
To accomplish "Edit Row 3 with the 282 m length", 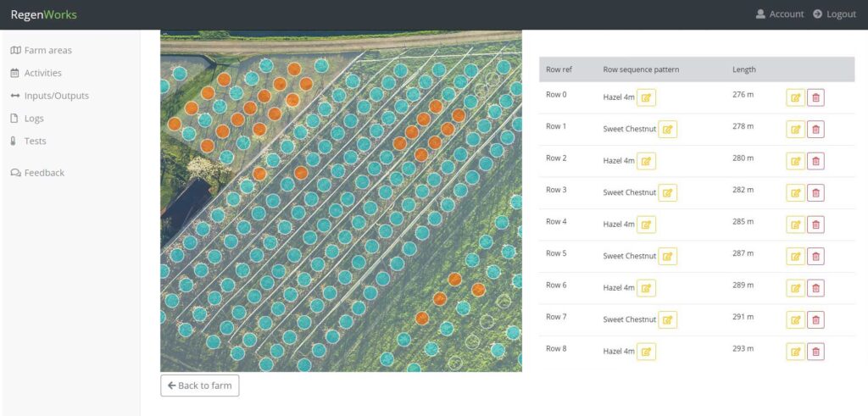I will [x=795, y=193].
